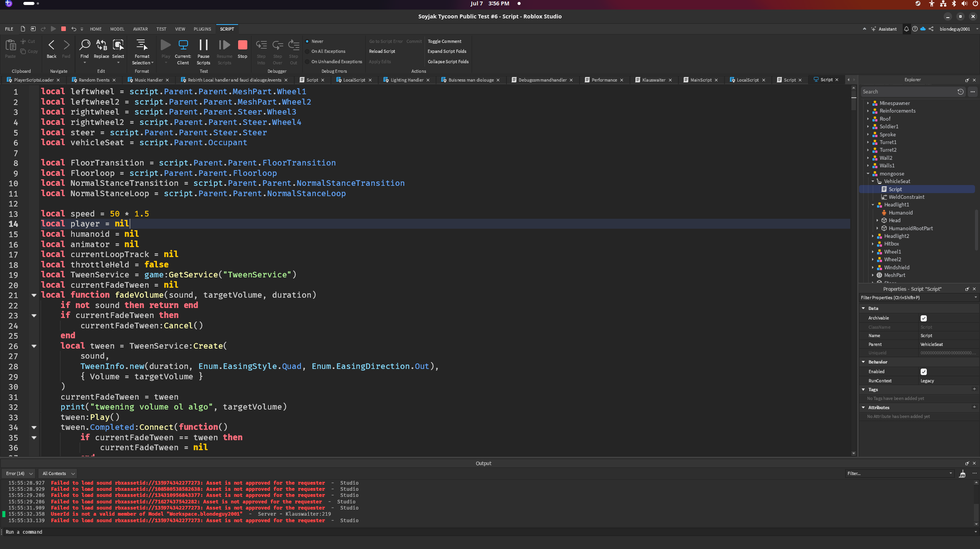Click Toggle Comment action
The height and width of the screenshot is (549, 980).
click(x=444, y=41)
